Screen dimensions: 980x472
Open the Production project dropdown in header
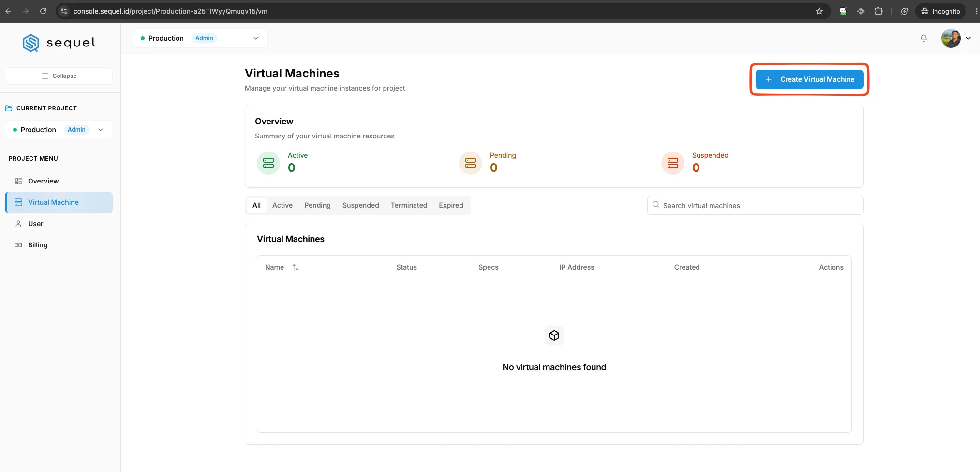pos(200,38)
